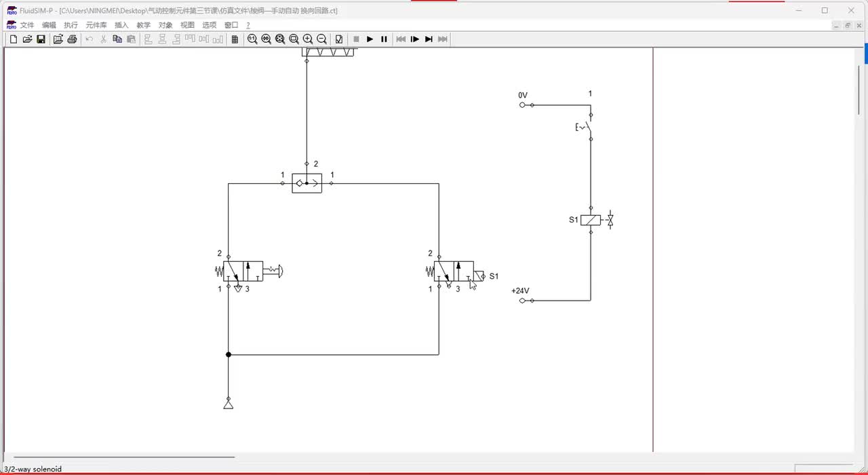This screenshot has width=868, height=475.
Task: Pause the simulation
Action: tap(384, 39)
